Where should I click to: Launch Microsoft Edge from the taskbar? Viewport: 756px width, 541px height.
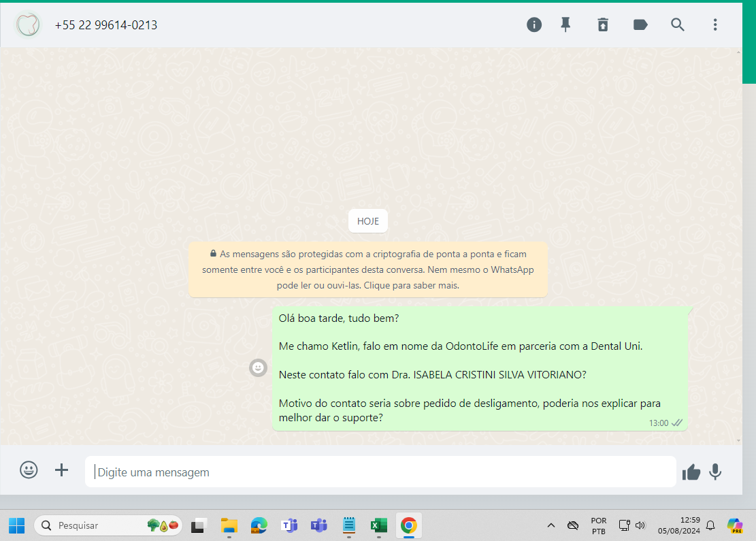(x=259, y=525)
